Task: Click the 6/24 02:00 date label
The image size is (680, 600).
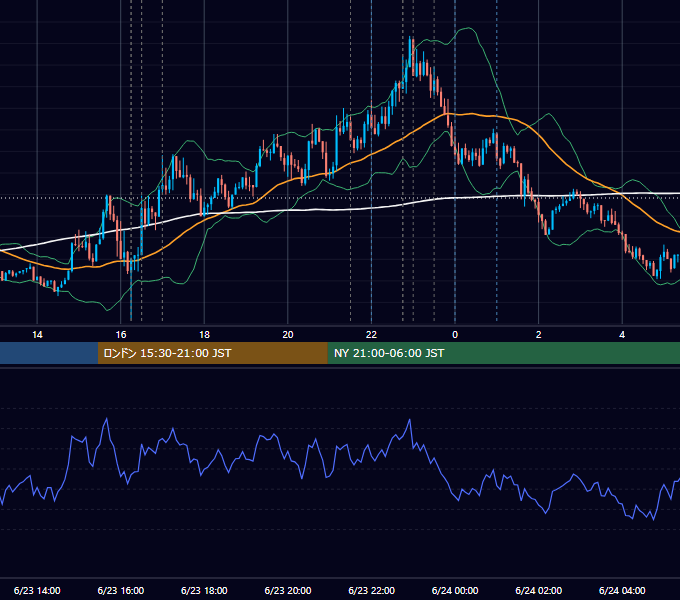Action: [539, 590]
